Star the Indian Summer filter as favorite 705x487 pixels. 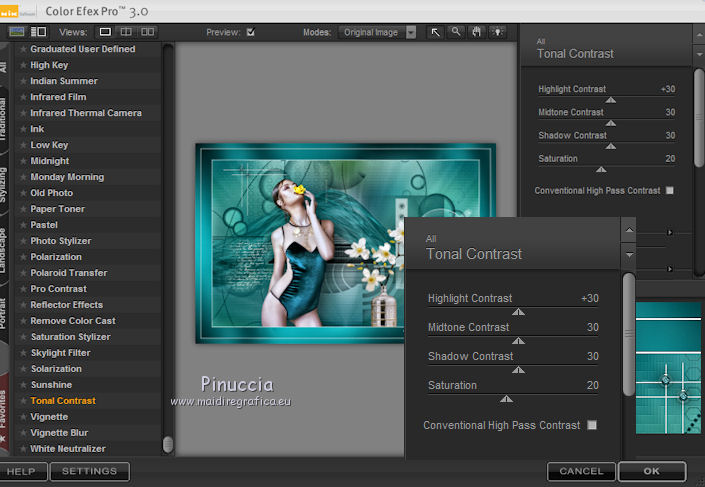(23, 81)
